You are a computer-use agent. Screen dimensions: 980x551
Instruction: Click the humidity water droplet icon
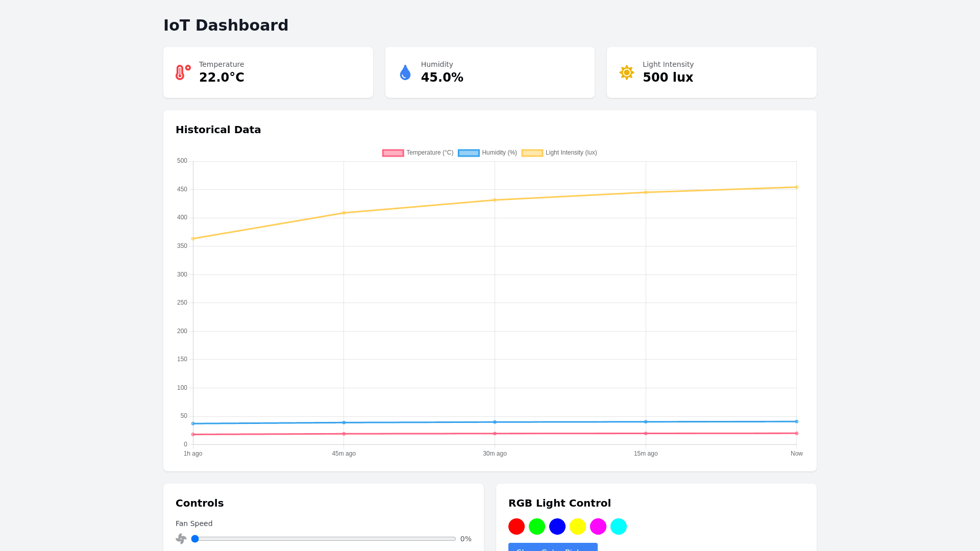[x=405, y=72]
